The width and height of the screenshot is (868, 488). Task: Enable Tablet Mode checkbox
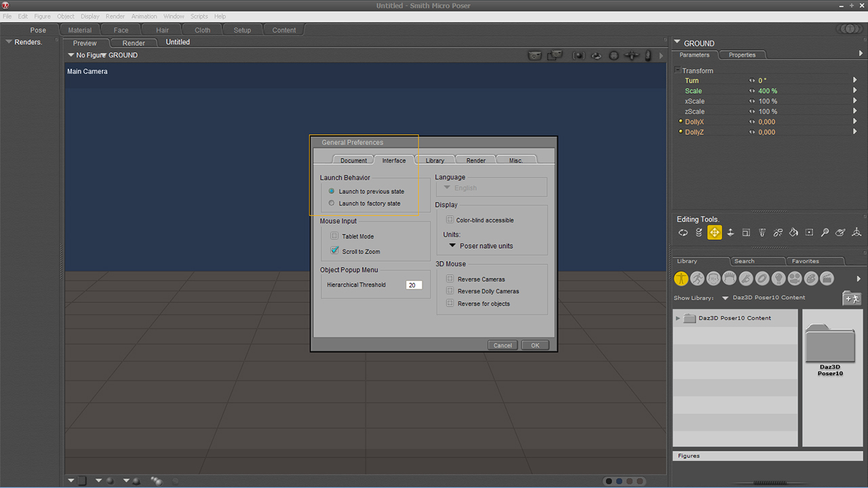coord(334,236)
